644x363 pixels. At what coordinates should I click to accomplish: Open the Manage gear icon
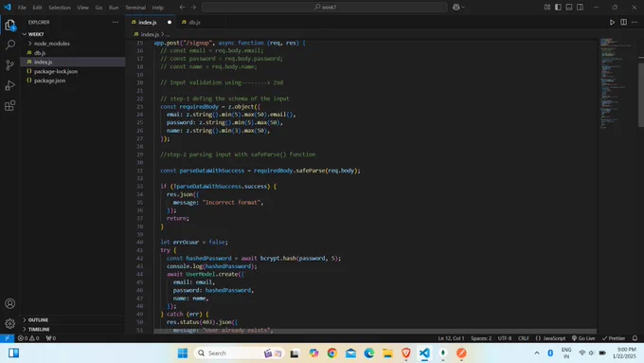point(9,323)
